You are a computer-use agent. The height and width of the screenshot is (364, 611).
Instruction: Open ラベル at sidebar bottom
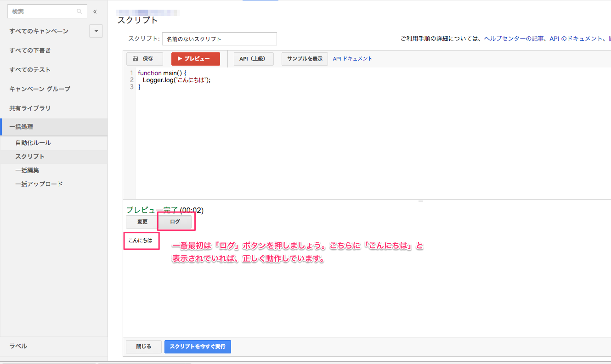coord(18,346)
